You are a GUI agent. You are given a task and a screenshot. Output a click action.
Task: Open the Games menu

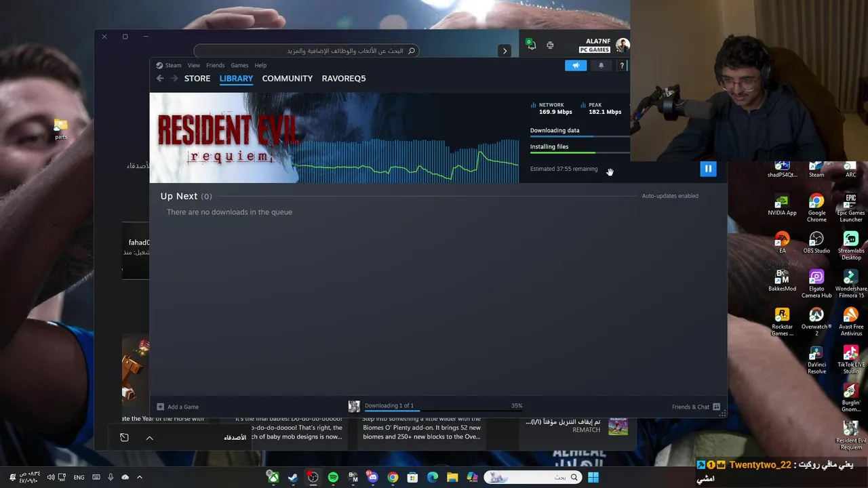(239, 66)
